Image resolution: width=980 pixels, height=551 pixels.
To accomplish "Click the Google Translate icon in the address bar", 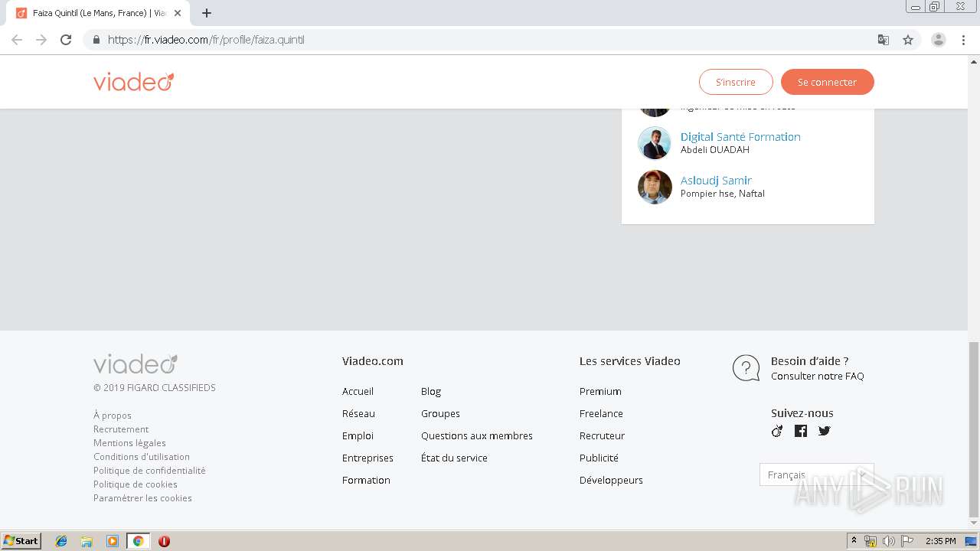I will coord(884,40).
